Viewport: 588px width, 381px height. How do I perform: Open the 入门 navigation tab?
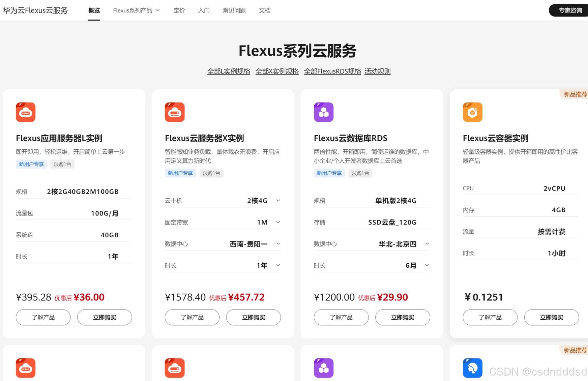point(204,10)
